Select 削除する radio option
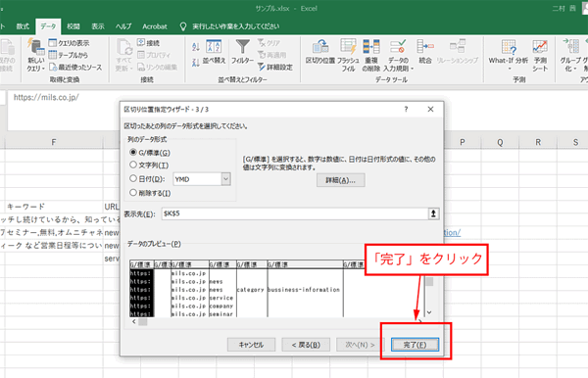The image size is (588, 378). (x=132, y=193)
